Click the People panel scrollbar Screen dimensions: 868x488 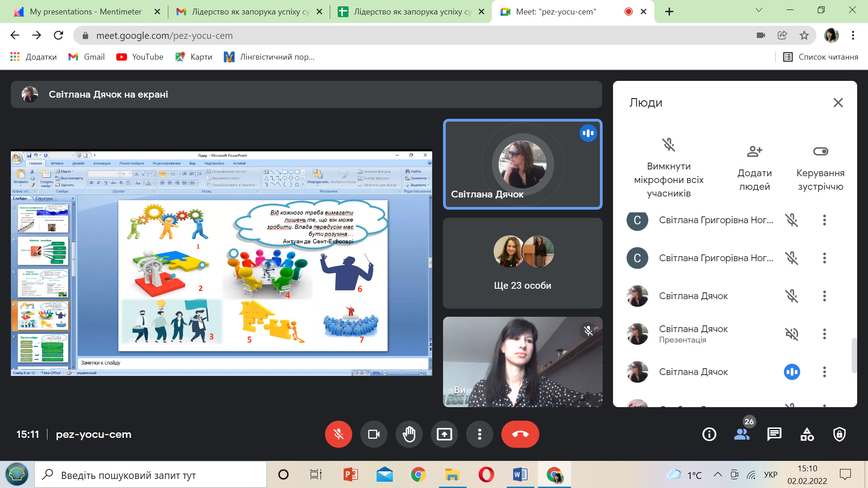pos(854,355)
